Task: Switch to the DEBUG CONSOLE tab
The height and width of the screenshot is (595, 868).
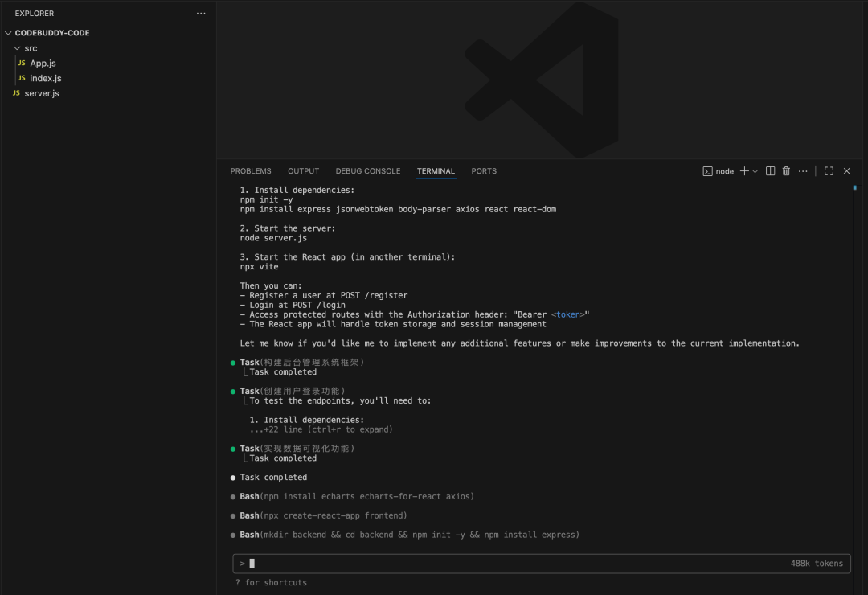Action: coord(368,171)
